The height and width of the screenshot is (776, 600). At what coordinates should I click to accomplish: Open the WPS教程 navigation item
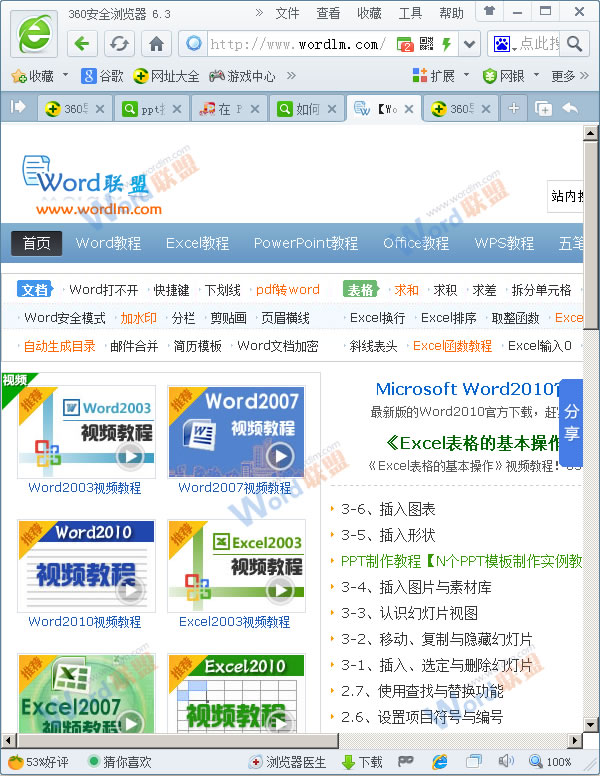pyautogui.click(x=504, y=243)
